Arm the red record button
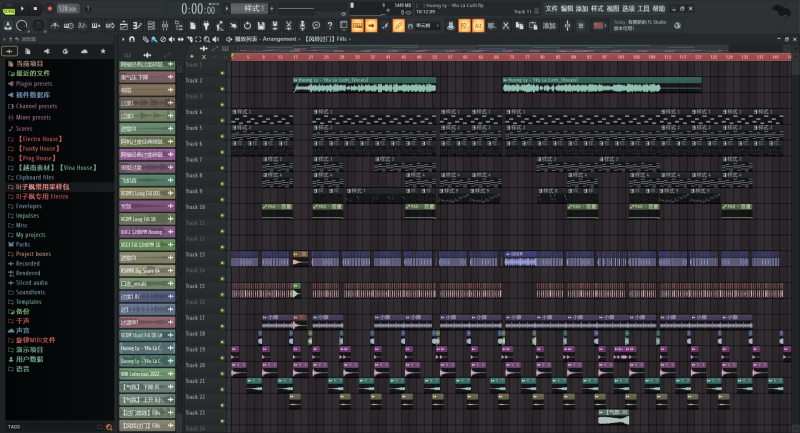Image resolution: width=800 pixels, height=433 pixels. 49,8
